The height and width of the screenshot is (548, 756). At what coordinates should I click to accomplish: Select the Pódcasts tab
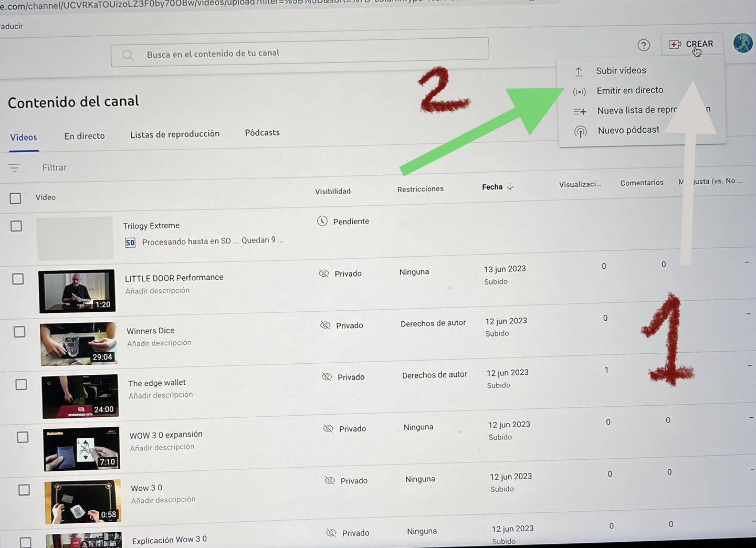click(x=262, y=133)
